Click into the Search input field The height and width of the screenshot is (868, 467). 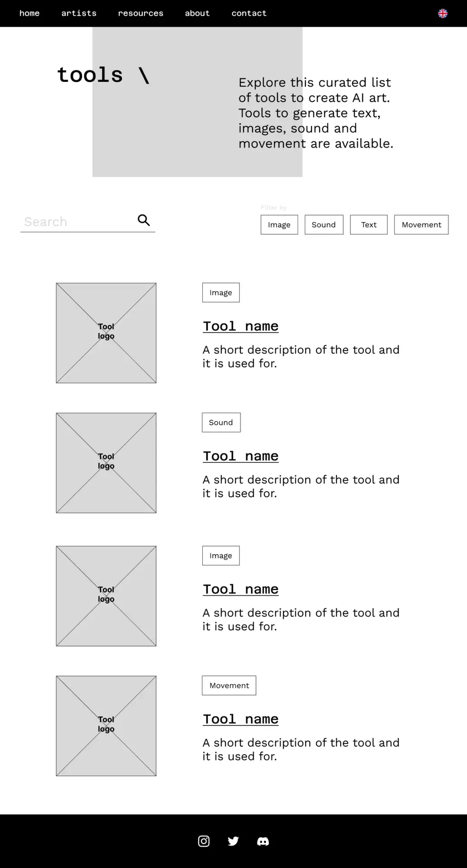pos(77,222)
